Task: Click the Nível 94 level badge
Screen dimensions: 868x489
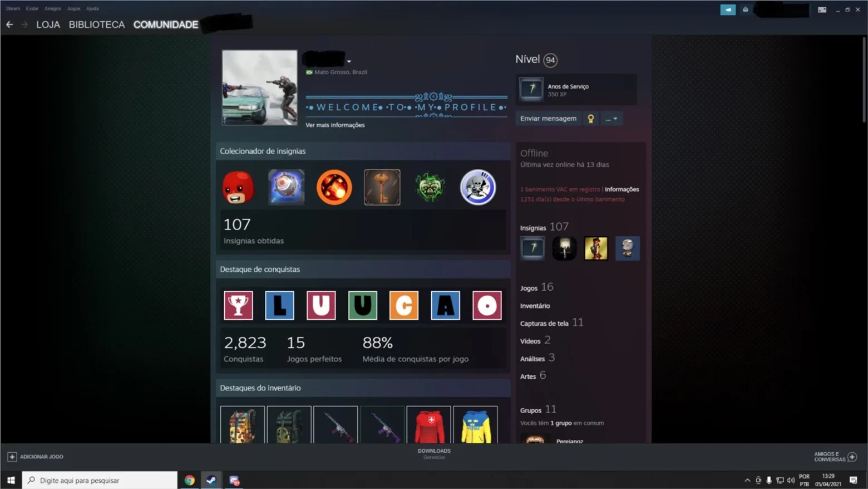Action: click(550, 60)
